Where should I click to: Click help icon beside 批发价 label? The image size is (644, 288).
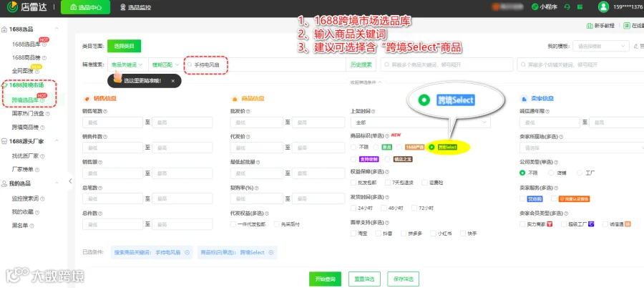248,112
